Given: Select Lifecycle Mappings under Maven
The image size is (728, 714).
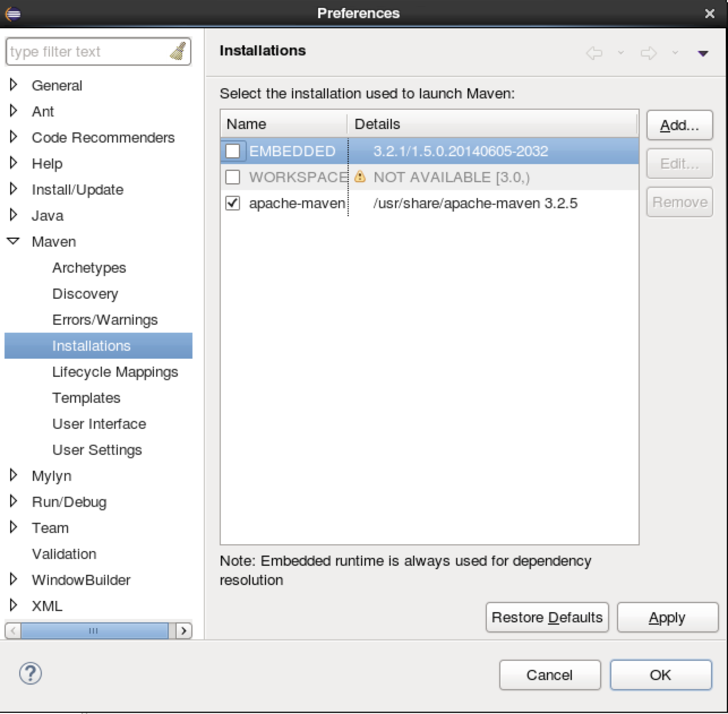Looking at the screenshot, I should click(x=115, y=372).
